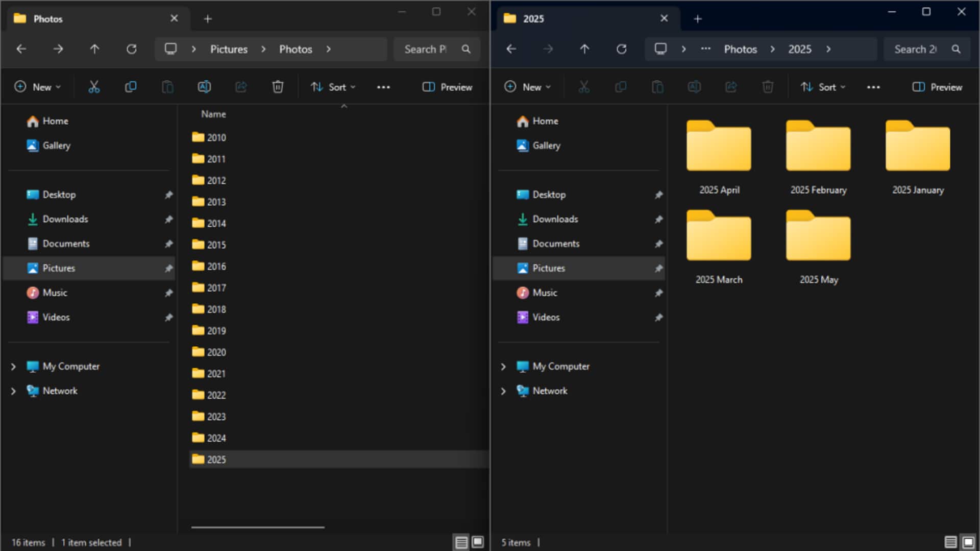
Task: Add a new tab in Photos window
Action: tap(208, 19)
